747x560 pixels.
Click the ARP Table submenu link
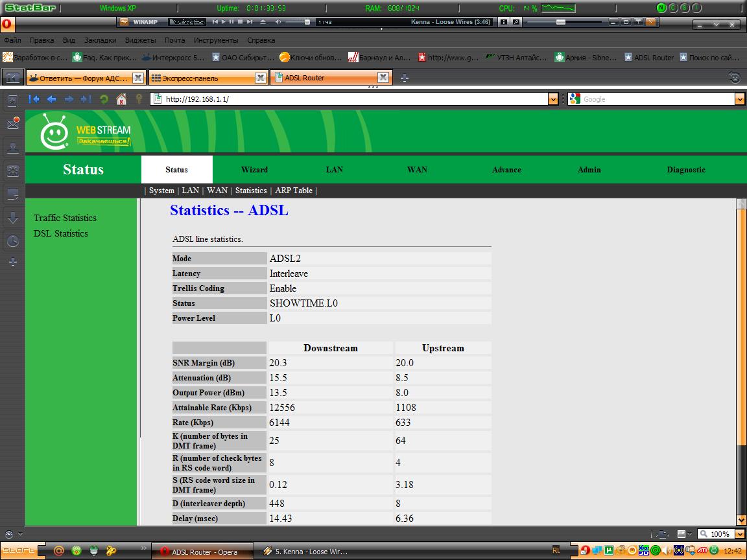pos(293,191)
